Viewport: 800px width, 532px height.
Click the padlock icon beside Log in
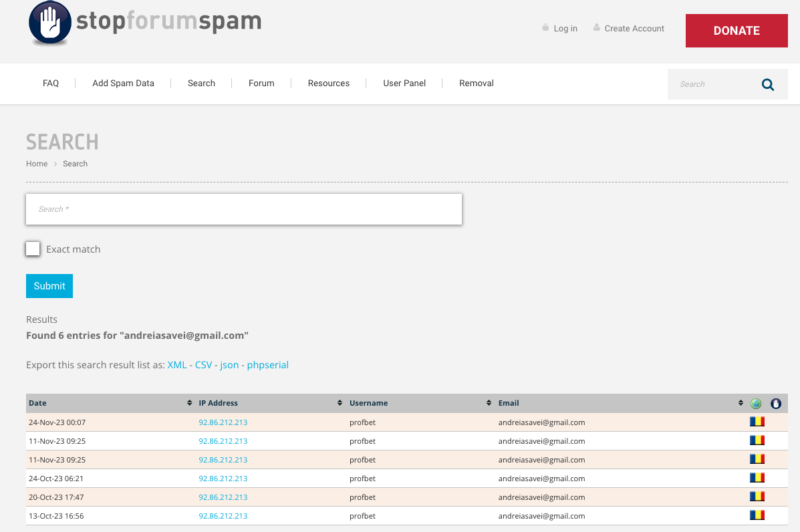click(x=545, y=28)
